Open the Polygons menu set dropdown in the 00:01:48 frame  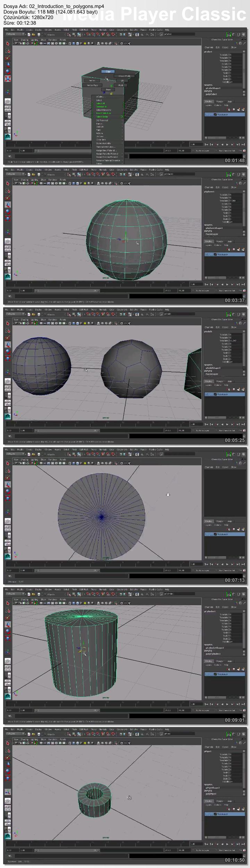[15, 34]
